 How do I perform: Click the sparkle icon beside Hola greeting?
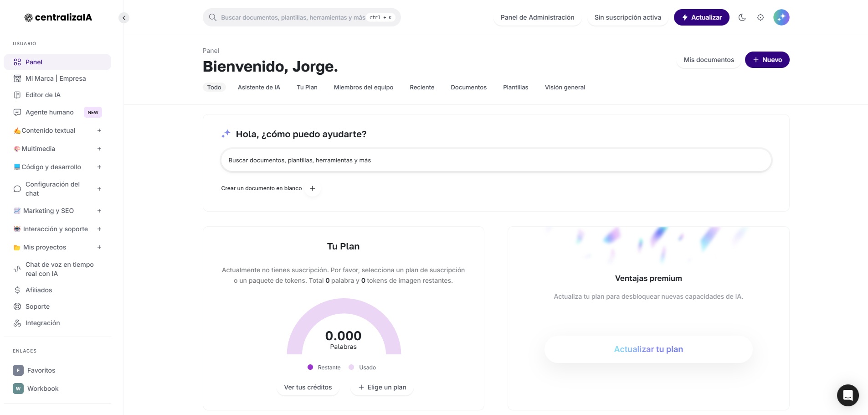(x=226, y=134)
